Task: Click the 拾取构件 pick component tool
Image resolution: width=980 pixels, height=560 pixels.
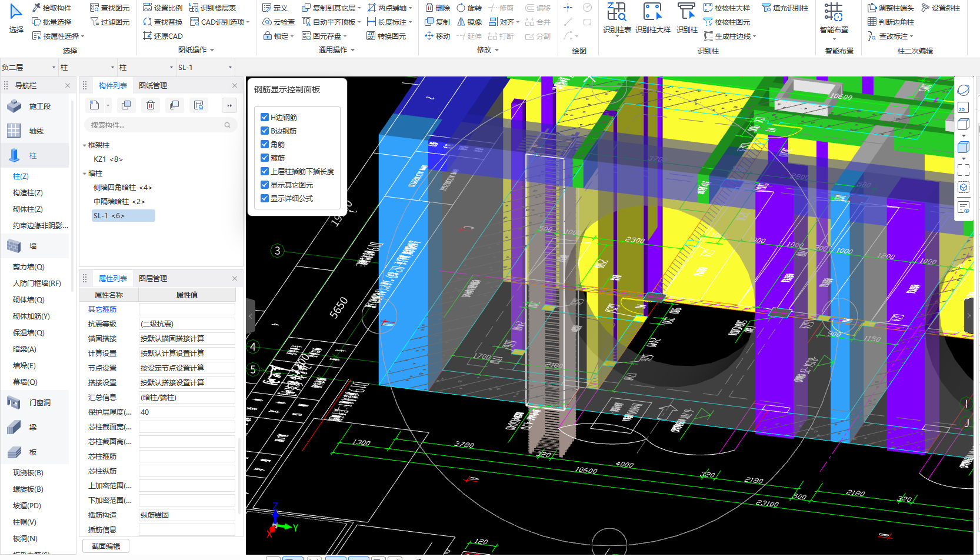Action: (x=52, y=8)
